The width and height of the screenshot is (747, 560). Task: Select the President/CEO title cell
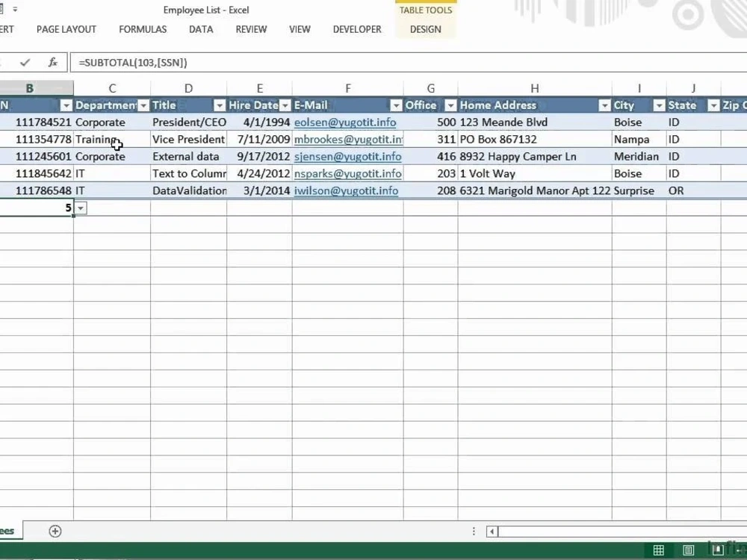pyautogui.click(x=189, y=122)
